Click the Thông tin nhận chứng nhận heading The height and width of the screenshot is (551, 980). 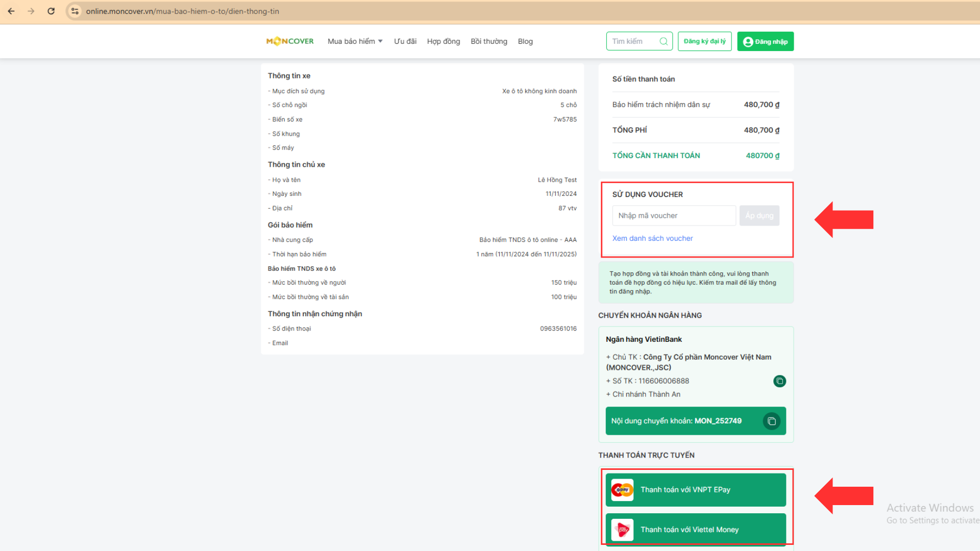coord(315,314)
